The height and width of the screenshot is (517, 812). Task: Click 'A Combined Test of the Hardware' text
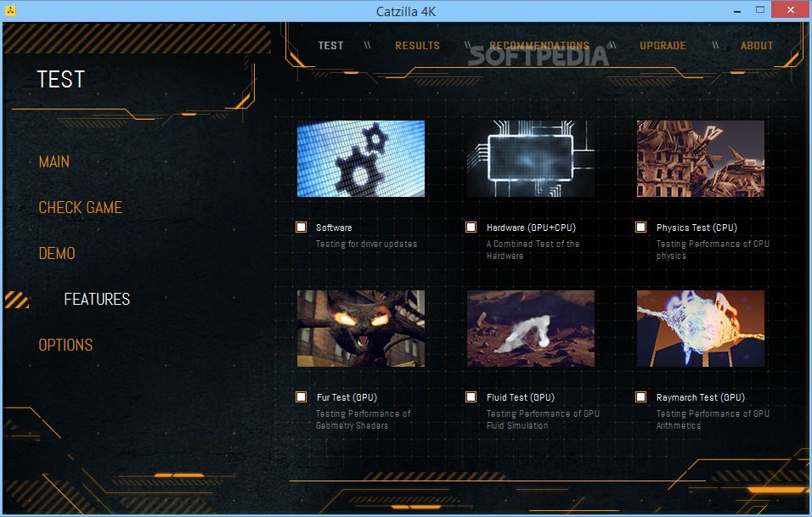click(533, 250)
